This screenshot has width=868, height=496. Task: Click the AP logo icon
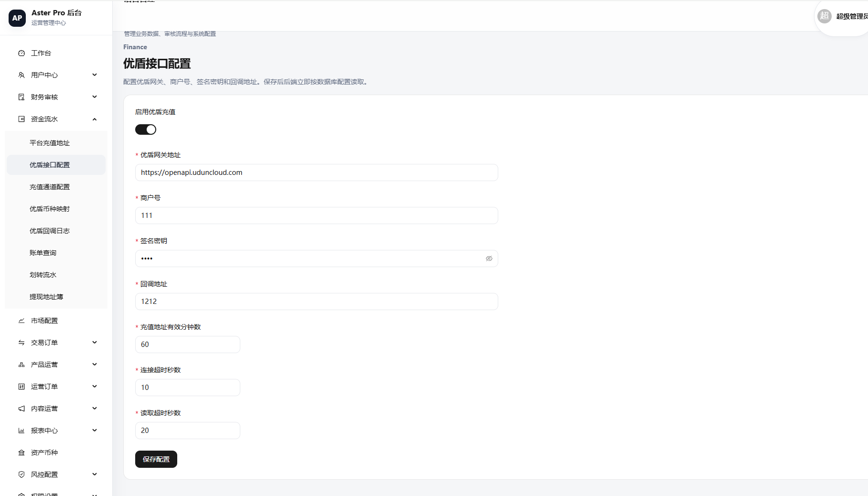(x=17, y=18)
